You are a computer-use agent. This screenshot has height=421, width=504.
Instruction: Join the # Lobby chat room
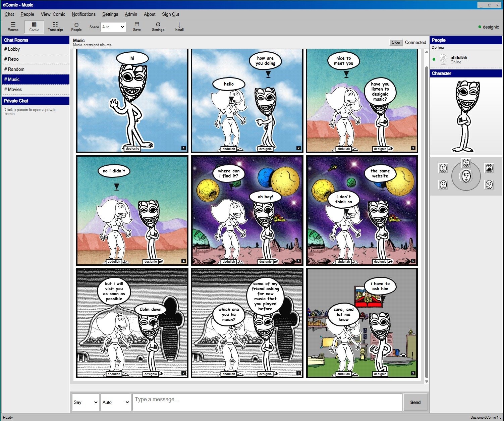pos(36,49)
